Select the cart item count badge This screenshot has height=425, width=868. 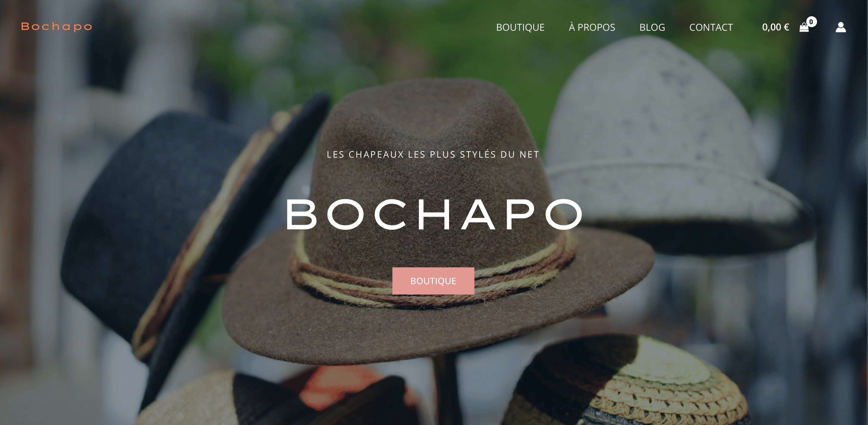pos(811,22)
